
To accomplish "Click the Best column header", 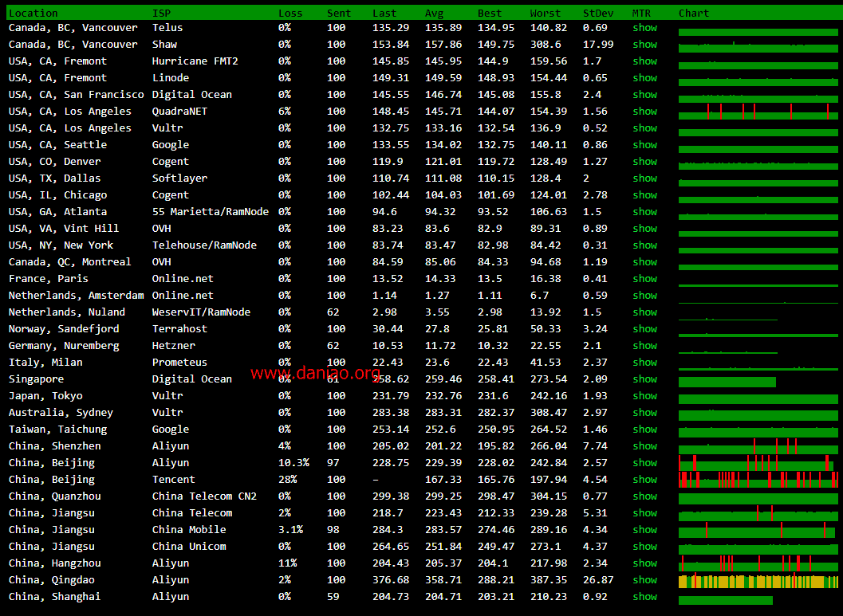I will (x=489, y=13).
